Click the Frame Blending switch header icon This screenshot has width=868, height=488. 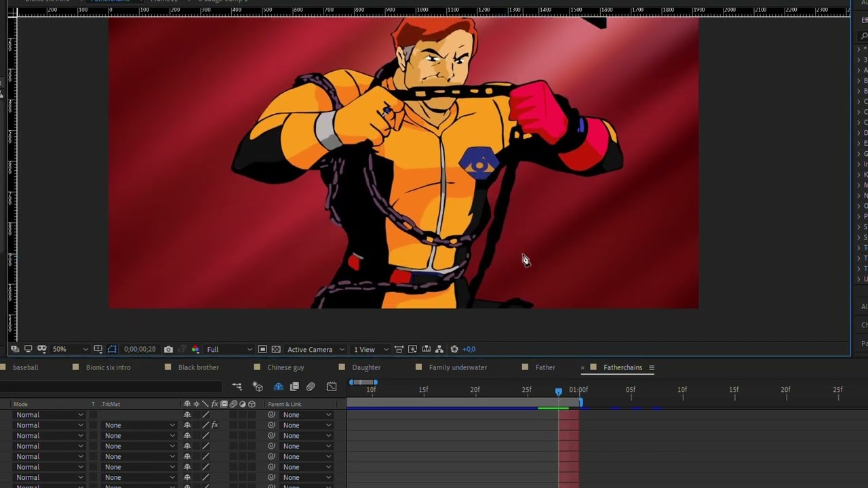(224, 404)
